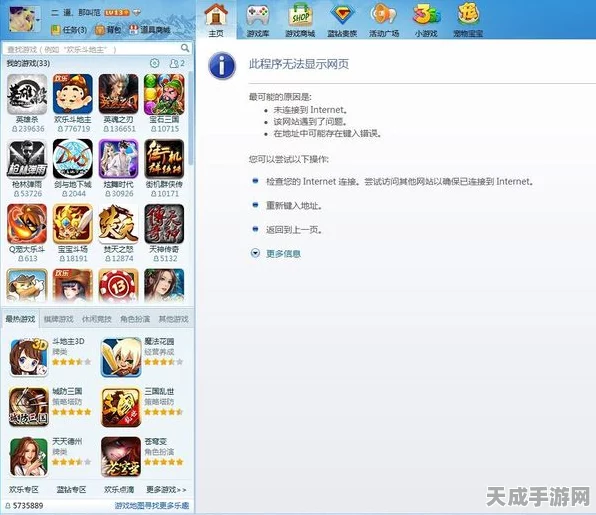Open the 任务(3) tasks list
The height and width of the screenshot is (515, 596).
[x=69, y=30]
